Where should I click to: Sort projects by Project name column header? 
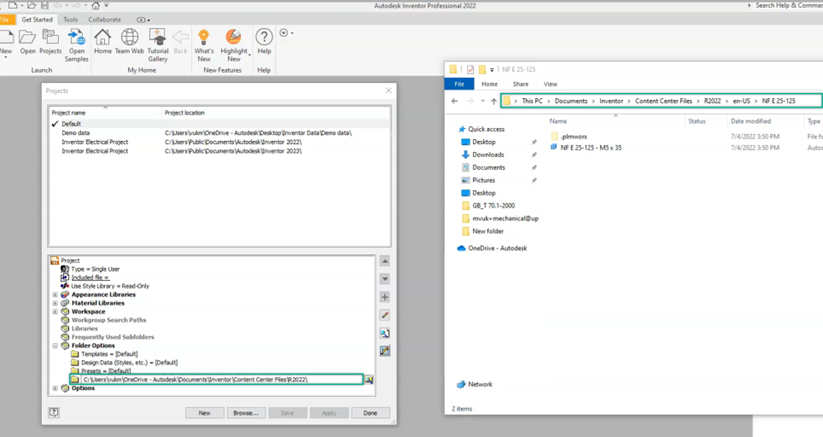coord(105,113)
